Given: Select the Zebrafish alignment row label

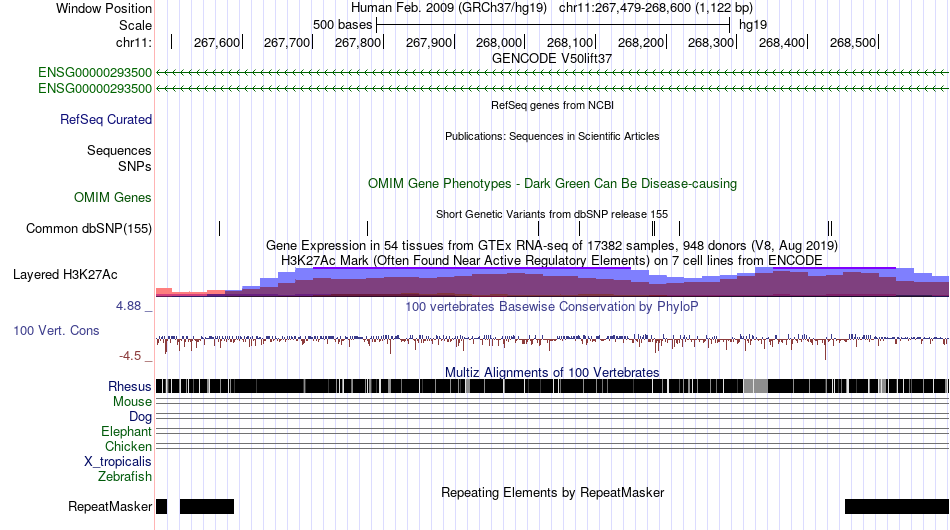Looking at the screenshot, I should click(x=125, y=477).
